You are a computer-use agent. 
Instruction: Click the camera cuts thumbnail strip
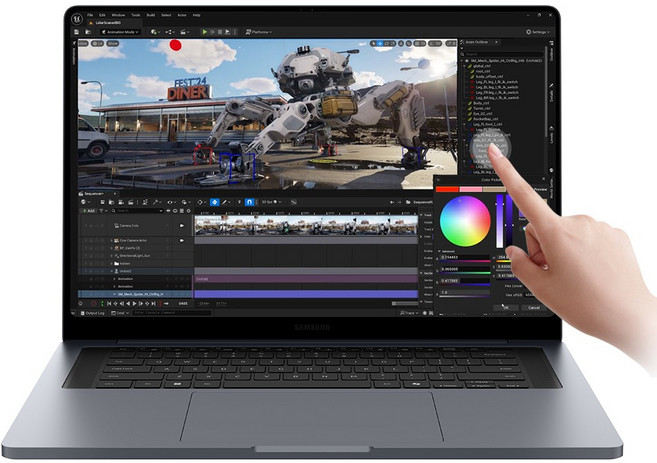(306, 225)
